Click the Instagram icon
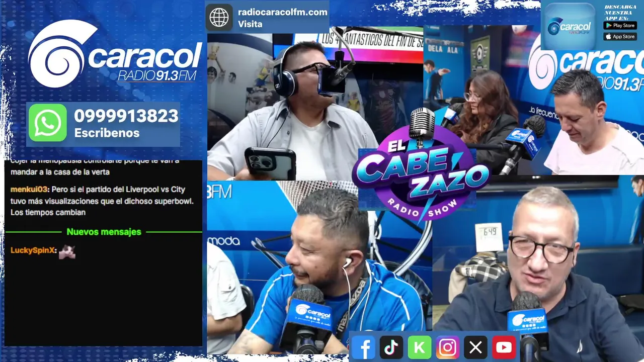Image resolution: width=644 pixels, height=362 pixels. [x=447, y=347]
